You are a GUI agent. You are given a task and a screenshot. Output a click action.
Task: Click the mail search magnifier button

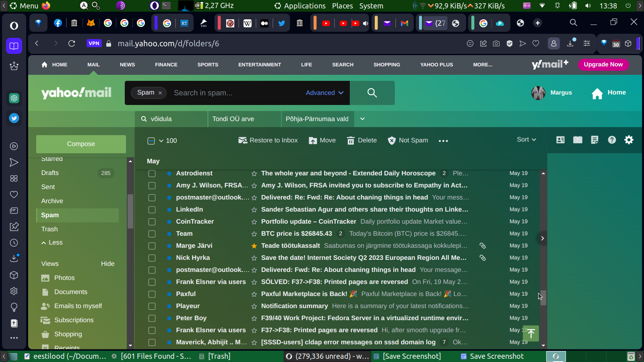[x=372, y=93]
